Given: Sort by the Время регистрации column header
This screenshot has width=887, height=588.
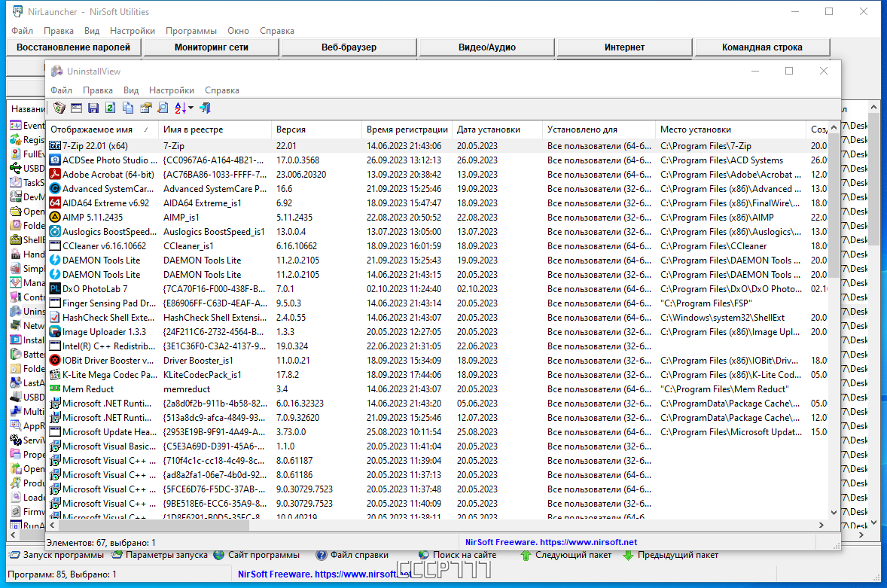Looking at the screenshot, I should click(407, 129).
